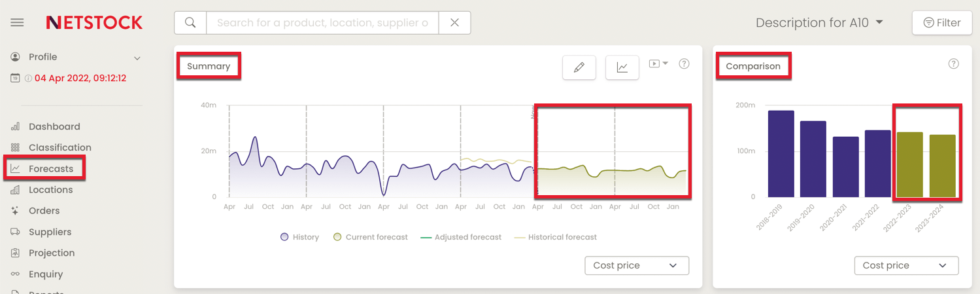
Task: Click the search magnifier icon
Action: (x=190, y=23)
